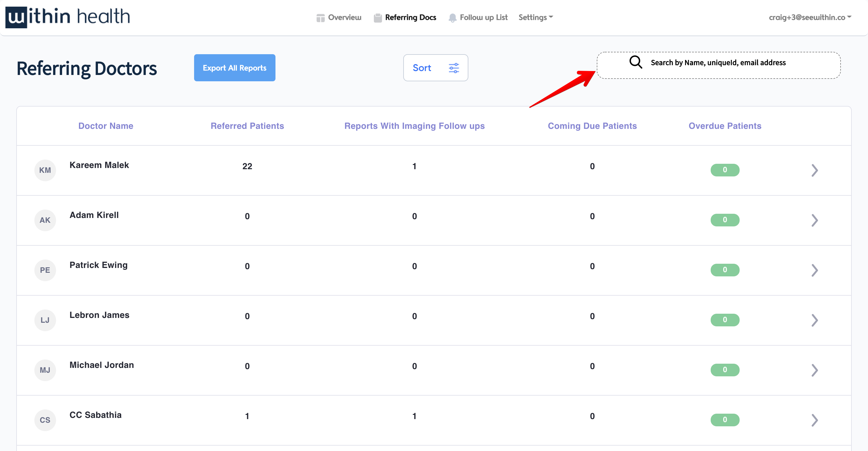Click the Referring Doctors page heading

pyautogui.click(x=86, y=68)
